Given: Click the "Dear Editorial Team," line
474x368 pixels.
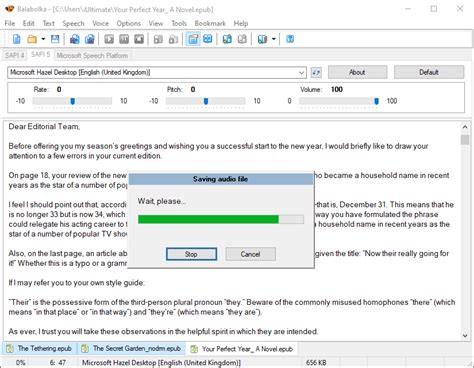Looking at the screenshot, I should [x=44, y=127].
